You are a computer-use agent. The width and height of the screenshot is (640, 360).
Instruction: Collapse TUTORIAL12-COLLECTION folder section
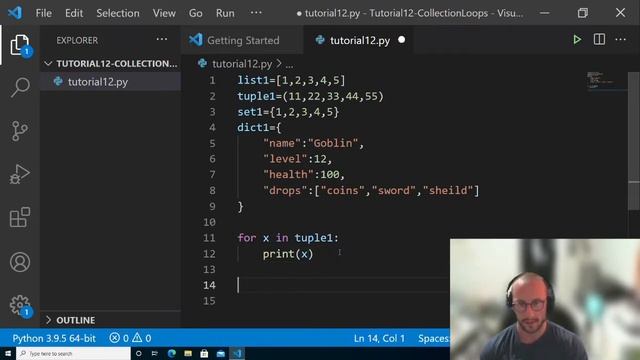click(111, 64)
